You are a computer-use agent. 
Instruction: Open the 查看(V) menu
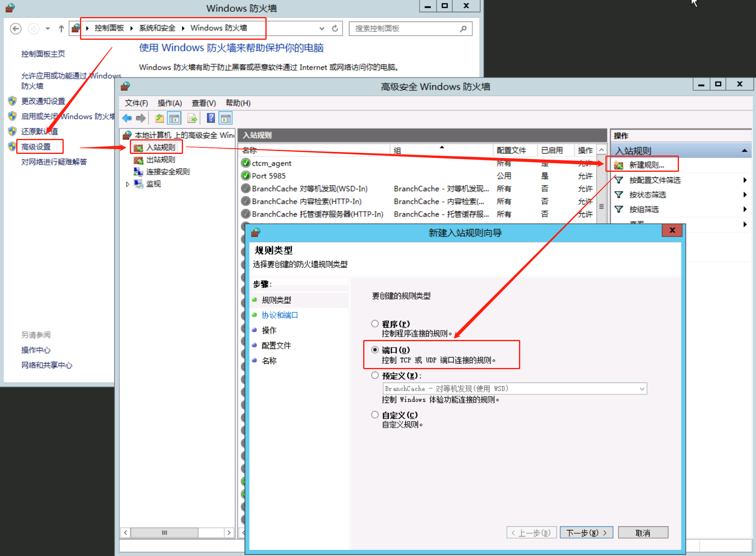coord(203,103)
